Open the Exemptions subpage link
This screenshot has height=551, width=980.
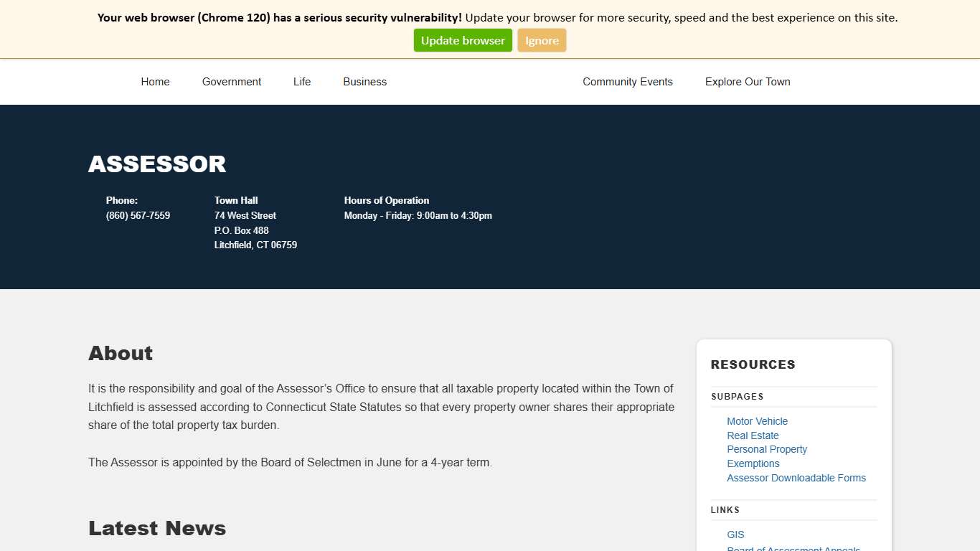[753, 463]
